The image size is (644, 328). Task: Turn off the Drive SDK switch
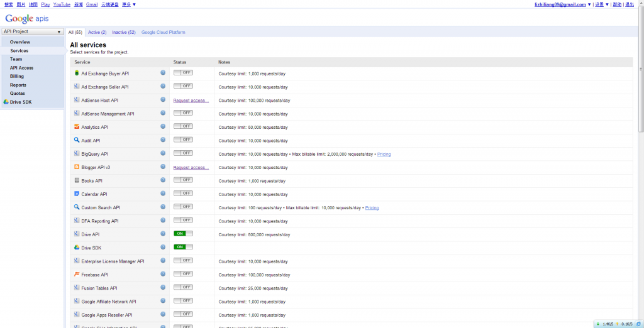tap(183, 247)
